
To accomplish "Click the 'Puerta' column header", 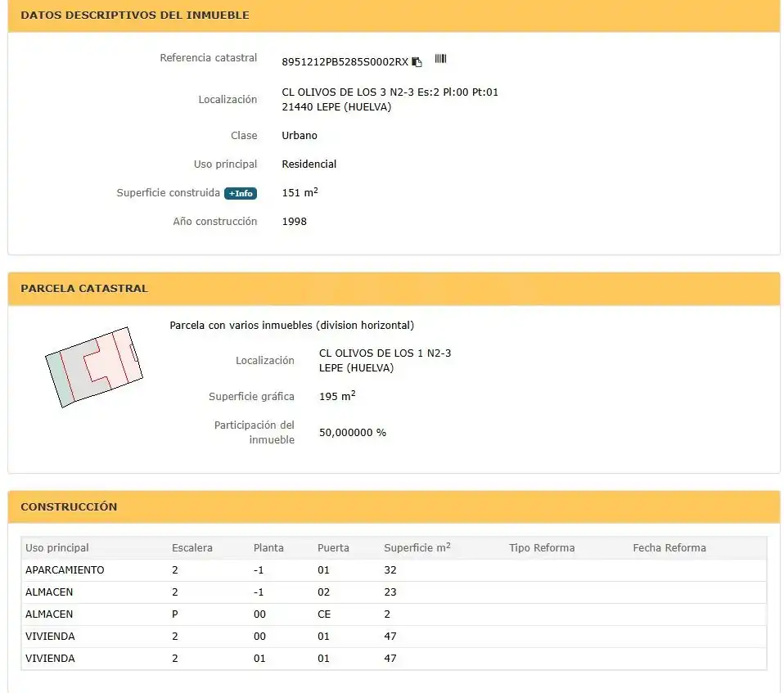I will click(x=334, y=548).
